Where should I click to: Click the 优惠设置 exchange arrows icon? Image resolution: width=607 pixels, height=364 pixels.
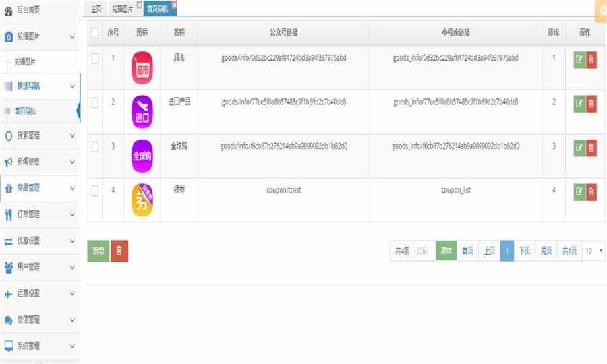click(x=9, y=241)
